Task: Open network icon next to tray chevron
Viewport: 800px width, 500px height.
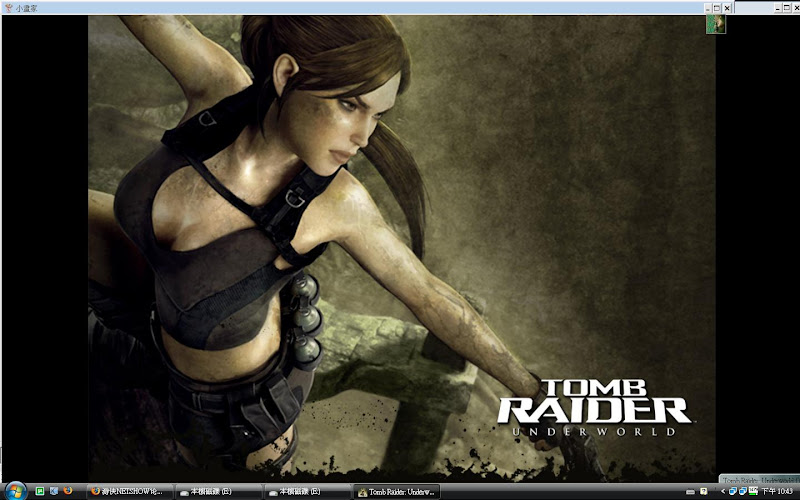Action: pos(733,491)
